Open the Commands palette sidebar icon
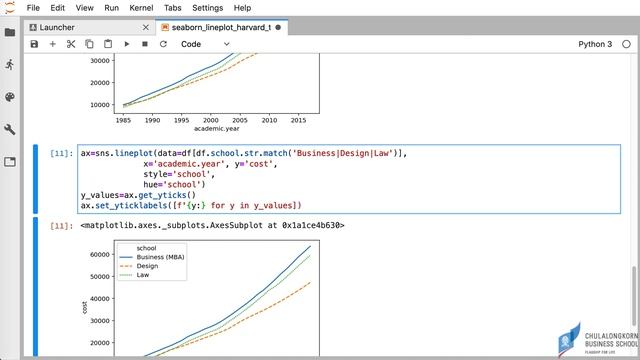The image size is (640, 360). [10, 97]
